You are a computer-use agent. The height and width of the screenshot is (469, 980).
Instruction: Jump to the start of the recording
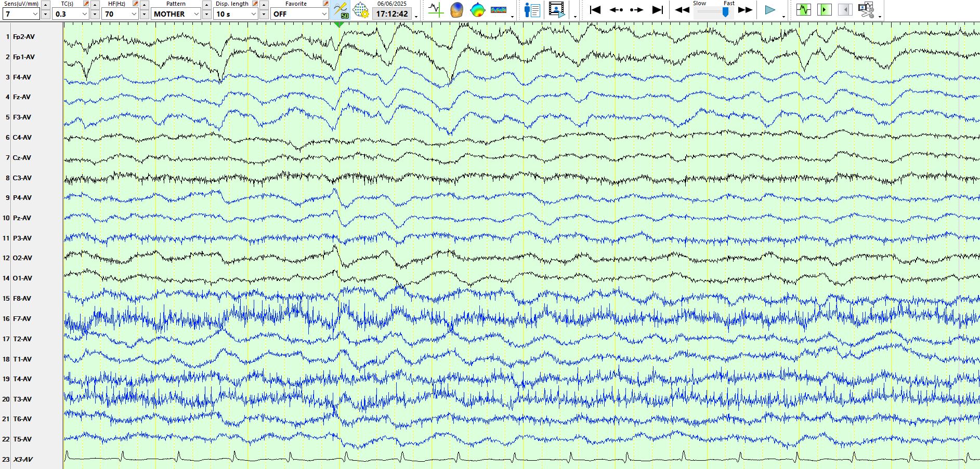click(595, 10)
